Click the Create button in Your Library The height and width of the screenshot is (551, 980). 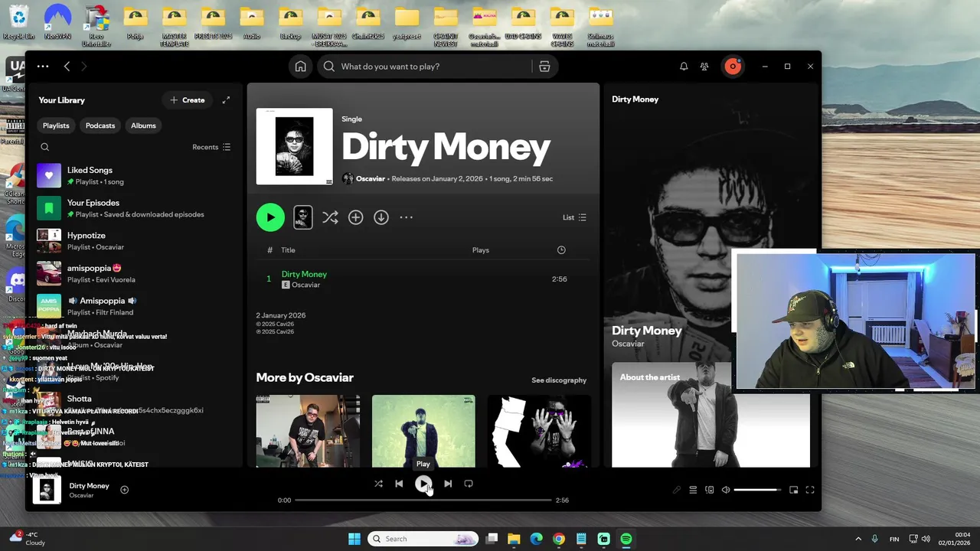[188, 100]
